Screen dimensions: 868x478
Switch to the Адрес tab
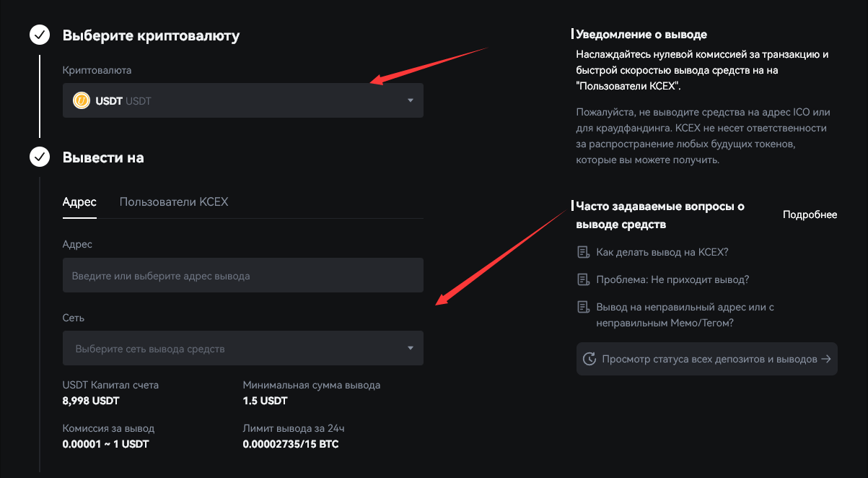coord(79,201)
